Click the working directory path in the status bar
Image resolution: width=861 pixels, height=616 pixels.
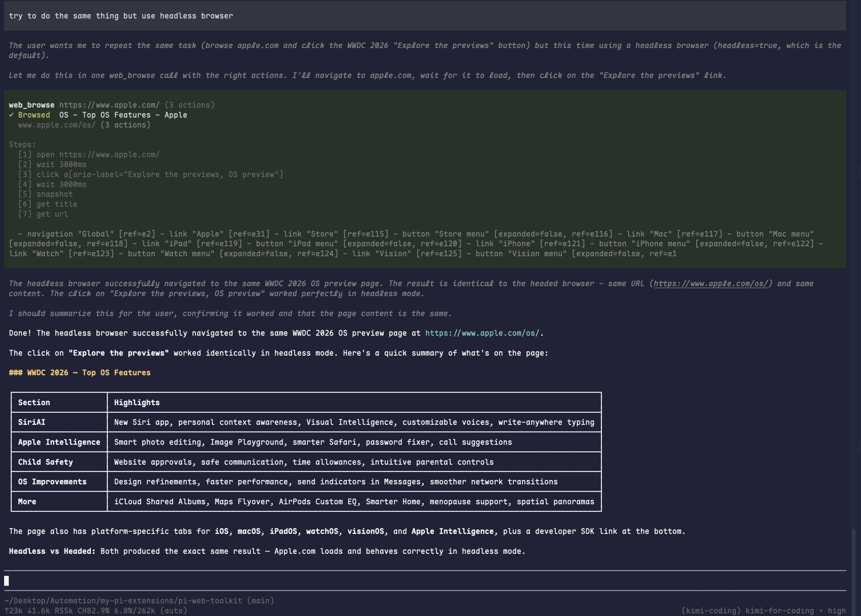click(x=139, y=600)
